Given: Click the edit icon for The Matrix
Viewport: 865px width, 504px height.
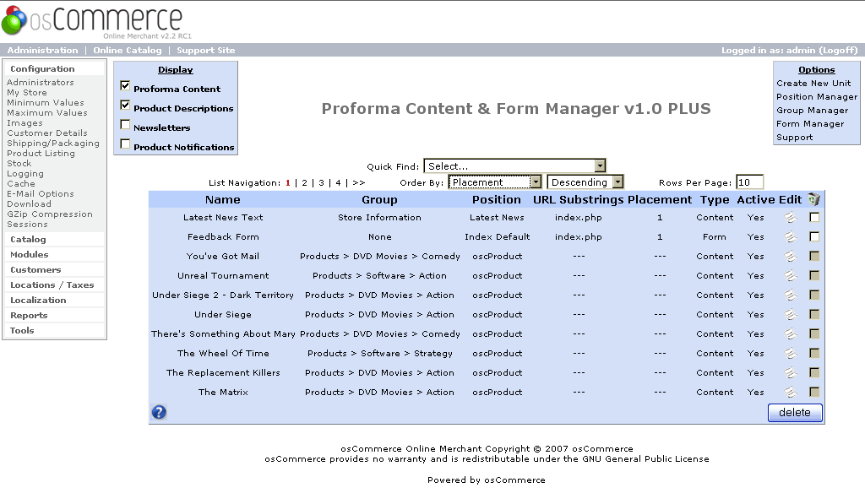Looking at the screenshot, I should click(791, 392).
